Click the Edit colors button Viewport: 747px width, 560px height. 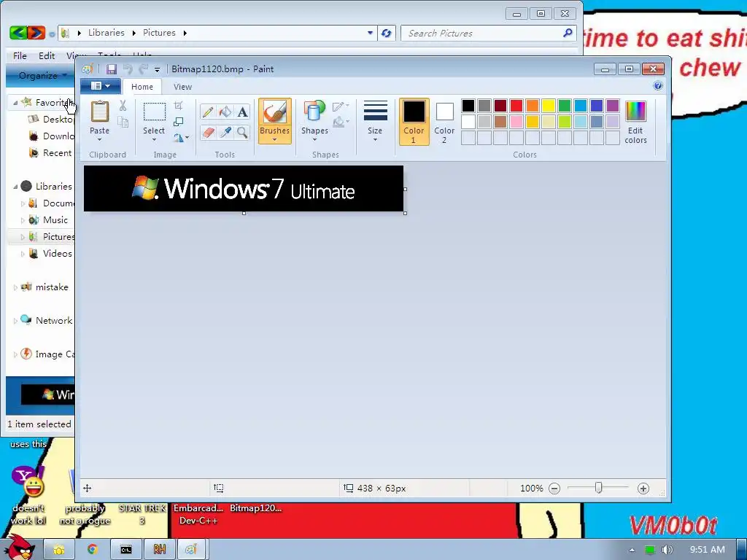pos(635,122)
